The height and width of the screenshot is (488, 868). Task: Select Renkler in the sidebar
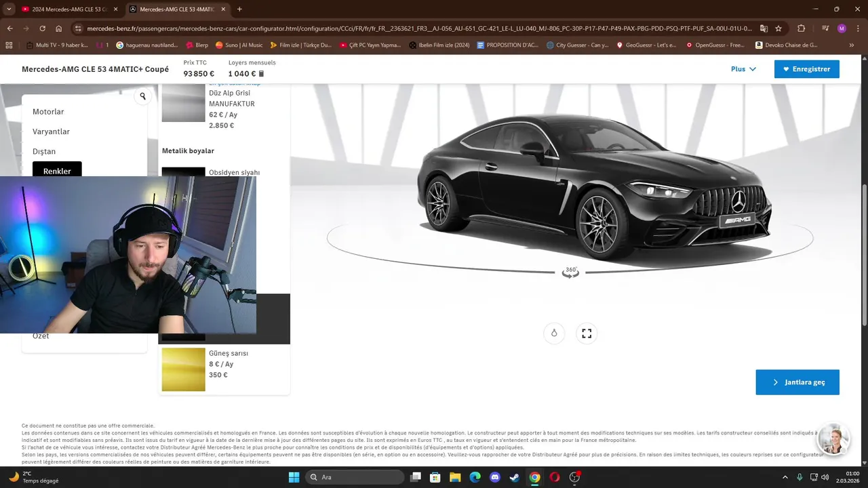(57, 169)
